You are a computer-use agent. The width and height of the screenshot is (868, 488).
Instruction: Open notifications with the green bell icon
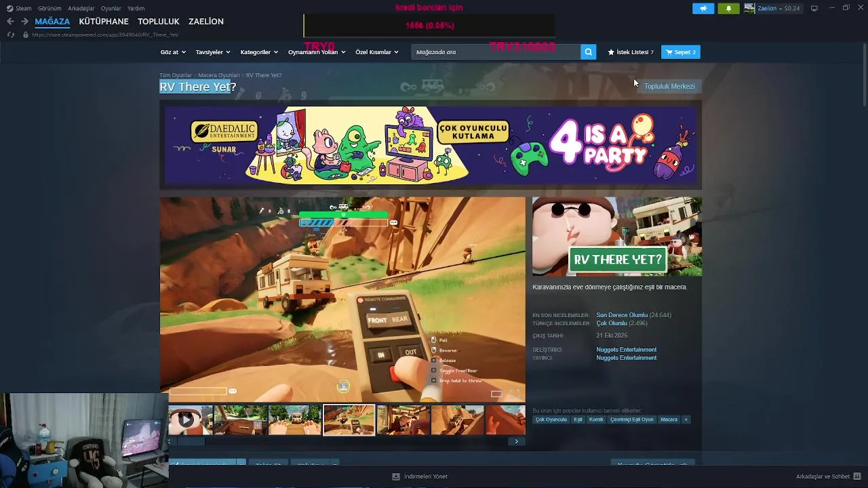[729, 8]
